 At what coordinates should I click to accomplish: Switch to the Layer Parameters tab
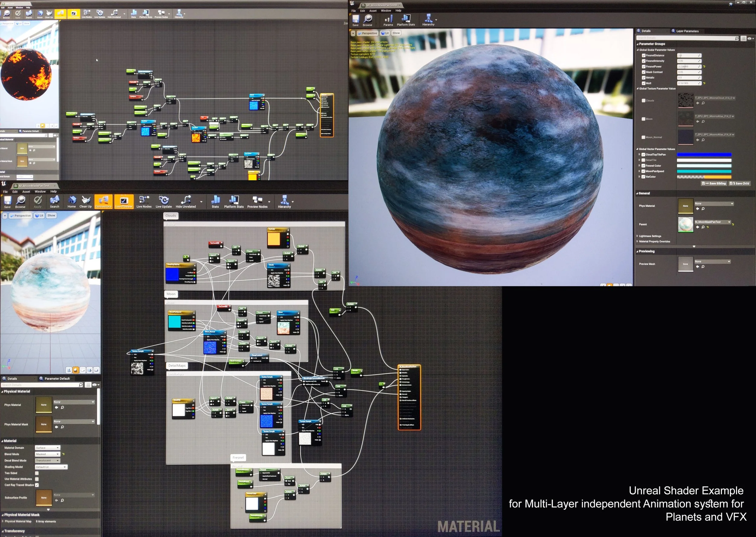point(687,31)
